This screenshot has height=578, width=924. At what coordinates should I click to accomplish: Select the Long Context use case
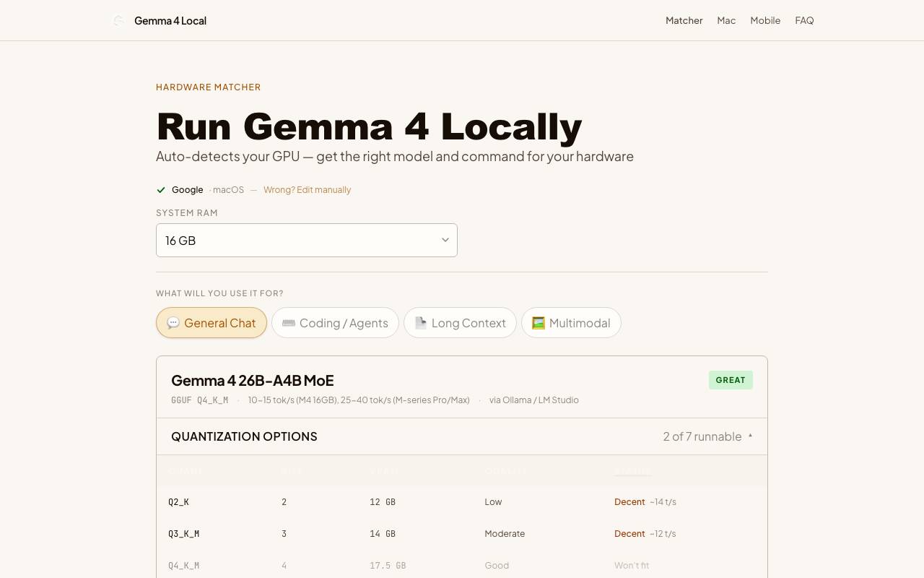click(460, 323)
